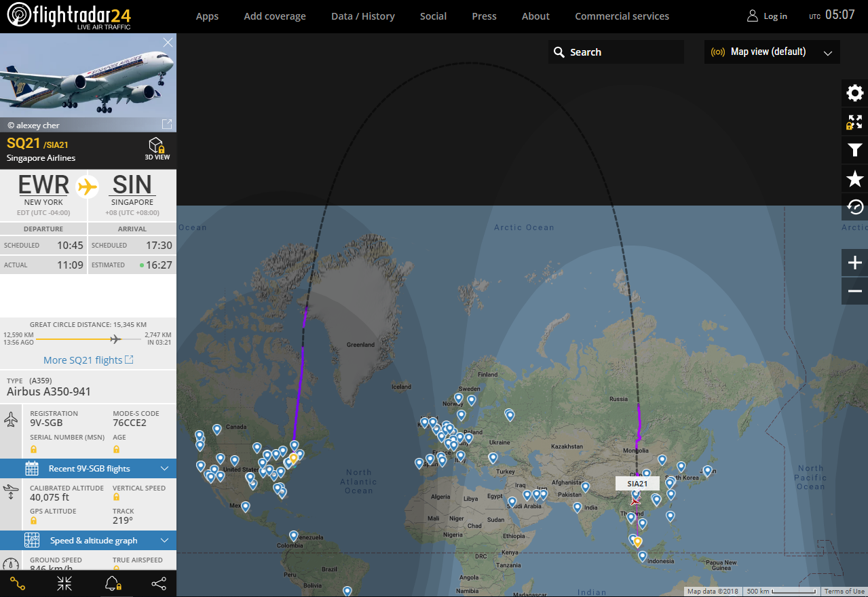Toggle the flight route icon in bottom bar

18,583
